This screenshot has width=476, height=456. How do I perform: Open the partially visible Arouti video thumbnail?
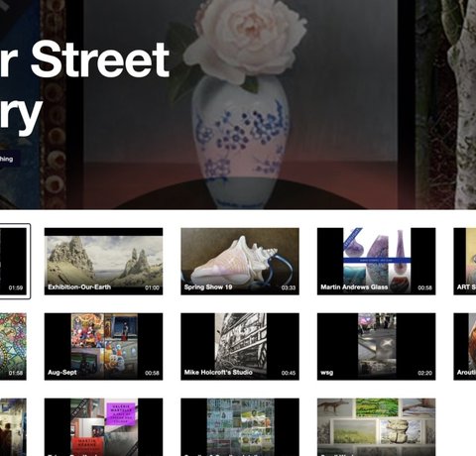(x=465, y=346)
